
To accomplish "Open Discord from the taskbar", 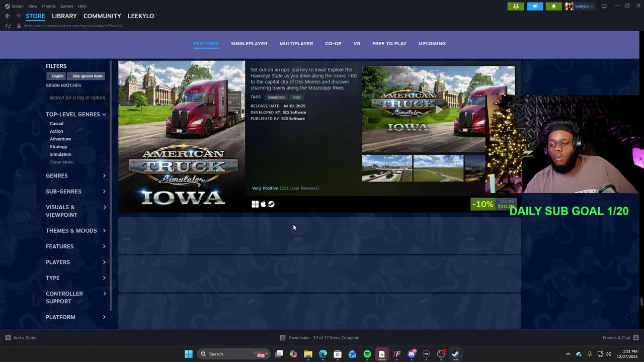I will pos(412,354).
